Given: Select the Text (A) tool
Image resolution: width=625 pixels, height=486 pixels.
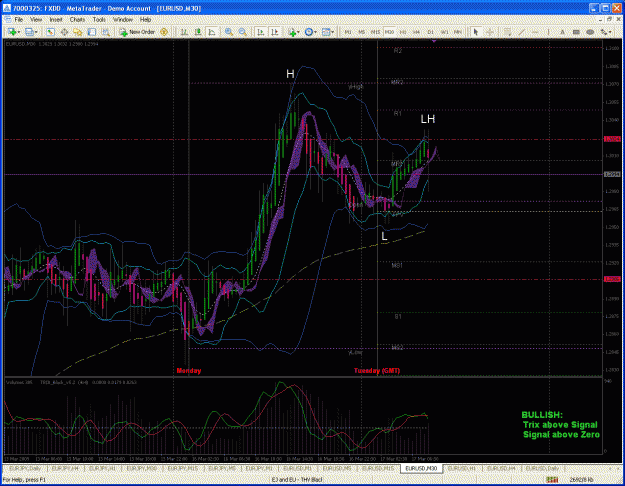Looking at the screenshot, I should (x=562, y=32).
